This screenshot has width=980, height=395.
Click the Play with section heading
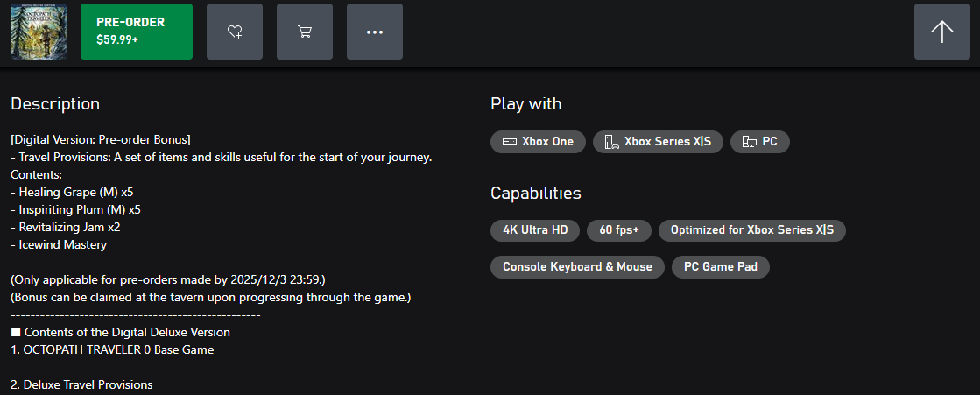click(525, 103)
